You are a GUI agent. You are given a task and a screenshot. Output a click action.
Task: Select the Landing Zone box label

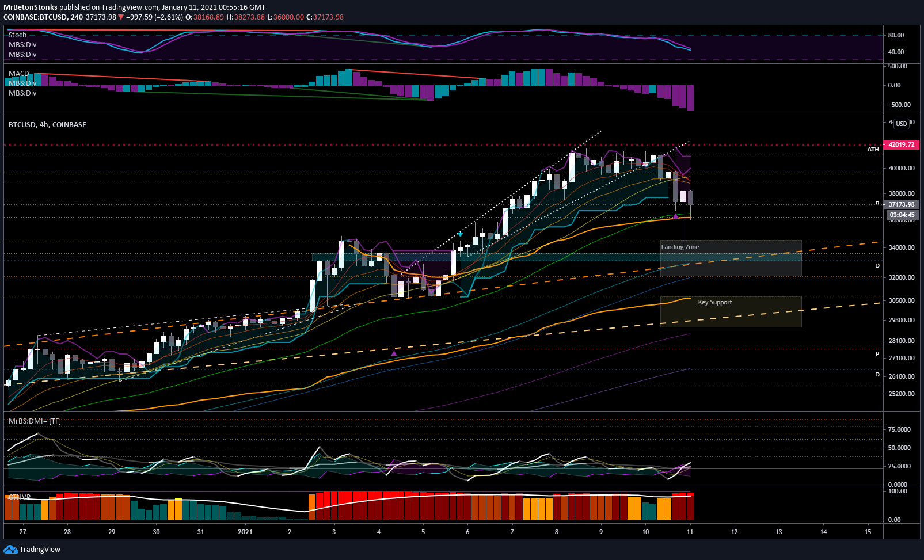pyautogui.click(x=680, y=247)
